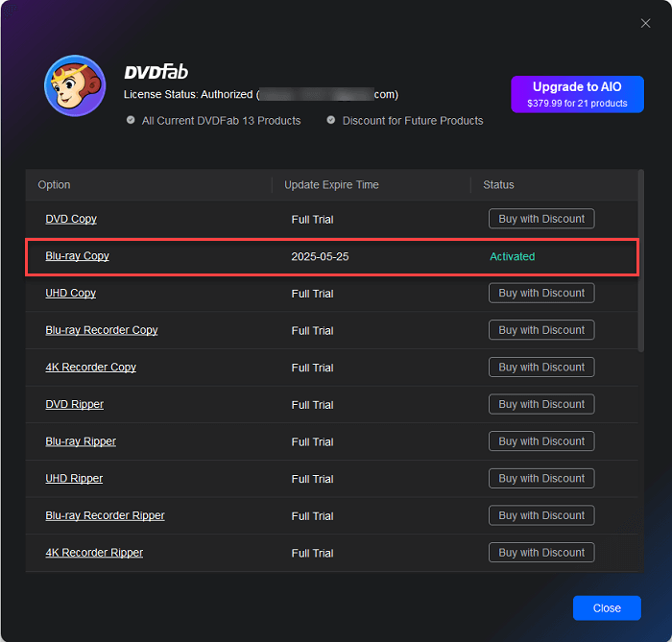
Task: Buy UHD Ripper with discount
Action: [540, 478]
